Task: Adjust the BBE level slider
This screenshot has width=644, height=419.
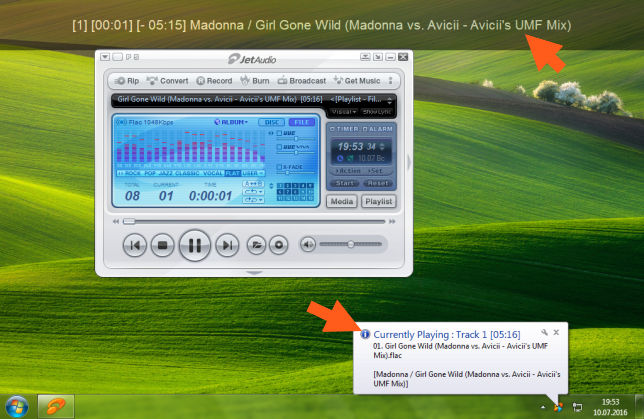Action: [x=296, y=139]
